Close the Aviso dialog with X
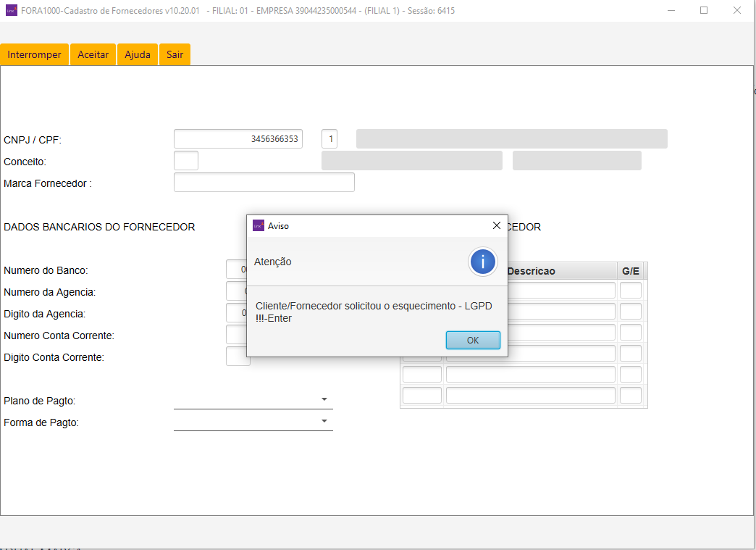This screenshot has height=550, width=756. 496,225
